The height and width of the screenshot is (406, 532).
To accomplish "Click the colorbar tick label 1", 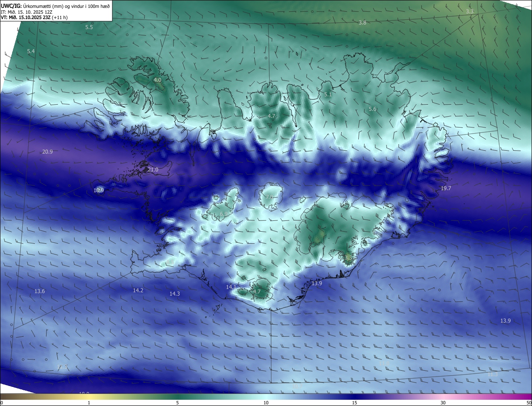I will point(89,403).
